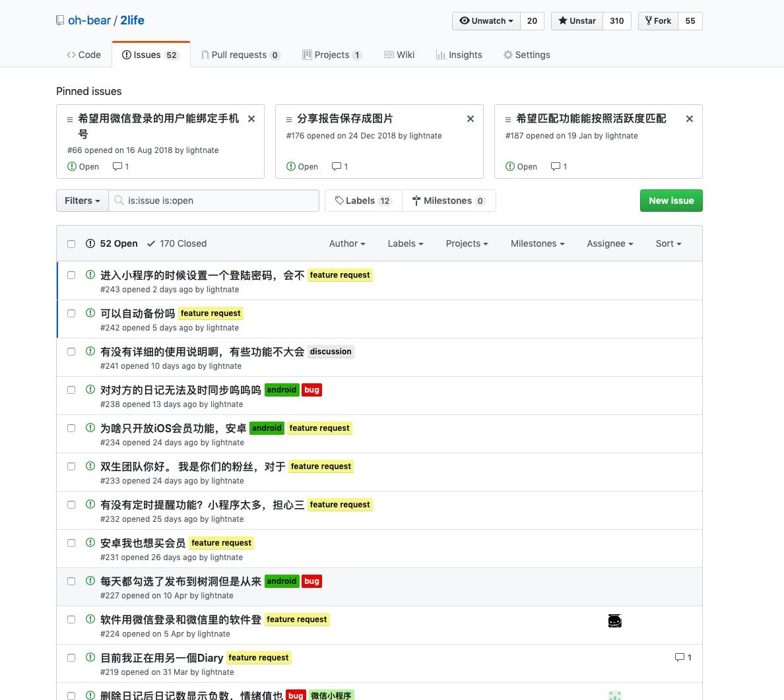Select checkbox for issue #227
The image size is (784, 700).
point(71,581)
